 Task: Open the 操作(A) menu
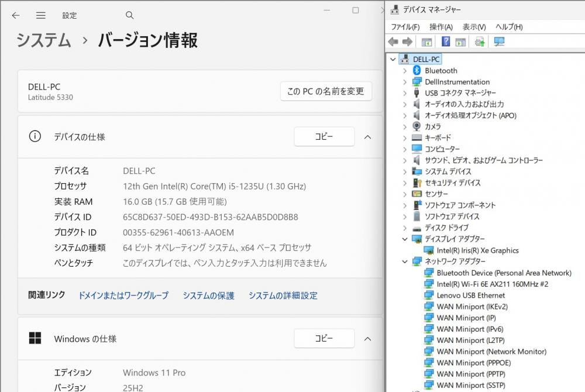coord(441,27)
